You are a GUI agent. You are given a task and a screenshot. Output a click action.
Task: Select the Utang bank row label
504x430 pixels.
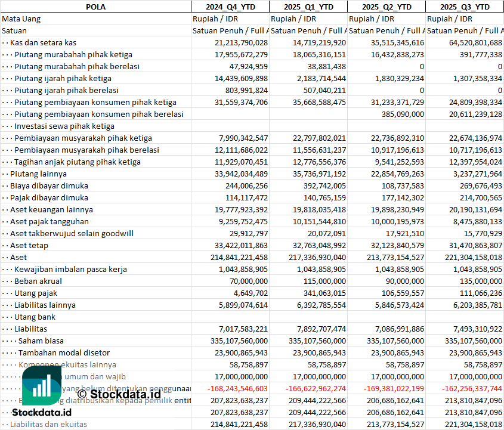35,317
